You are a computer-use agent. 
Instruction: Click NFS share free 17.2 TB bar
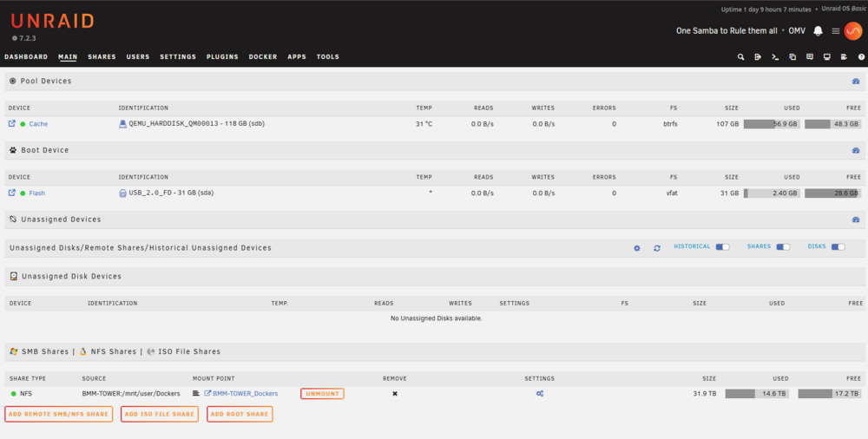829,394
